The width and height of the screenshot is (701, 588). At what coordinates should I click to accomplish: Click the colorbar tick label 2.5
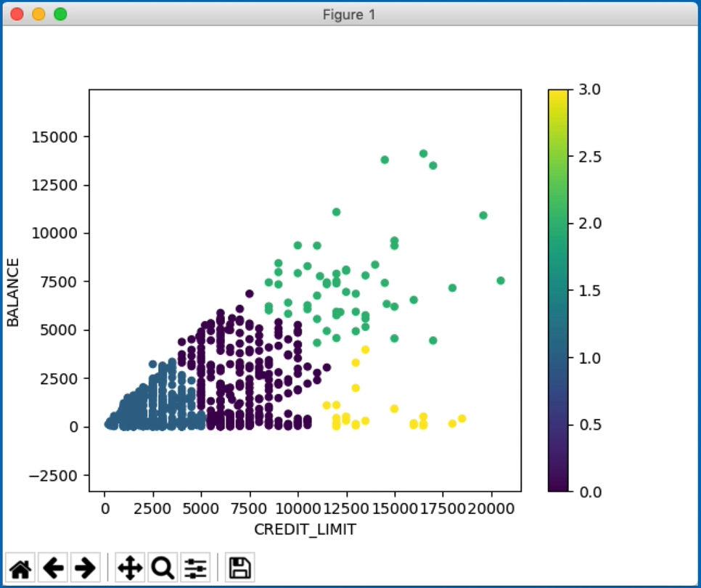pos(590,157)
